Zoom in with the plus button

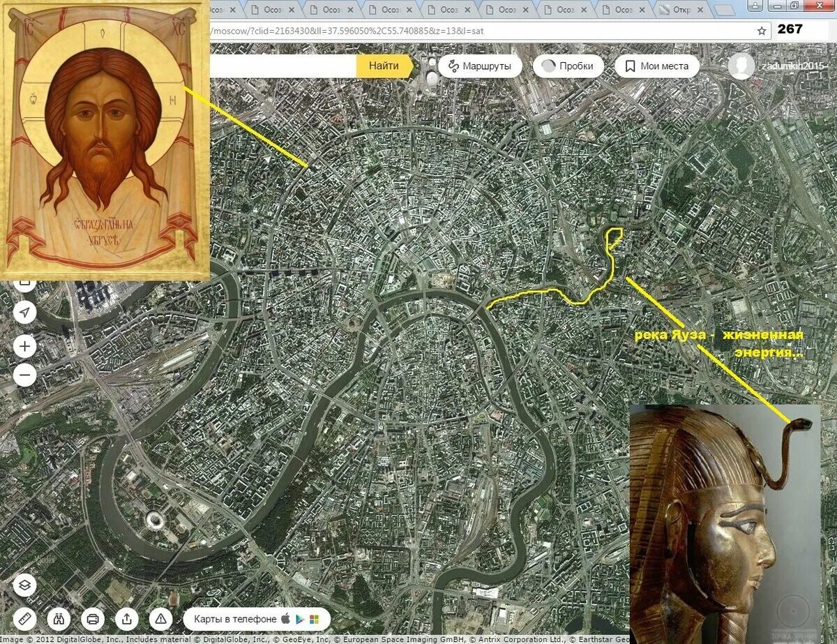[25, 345]
